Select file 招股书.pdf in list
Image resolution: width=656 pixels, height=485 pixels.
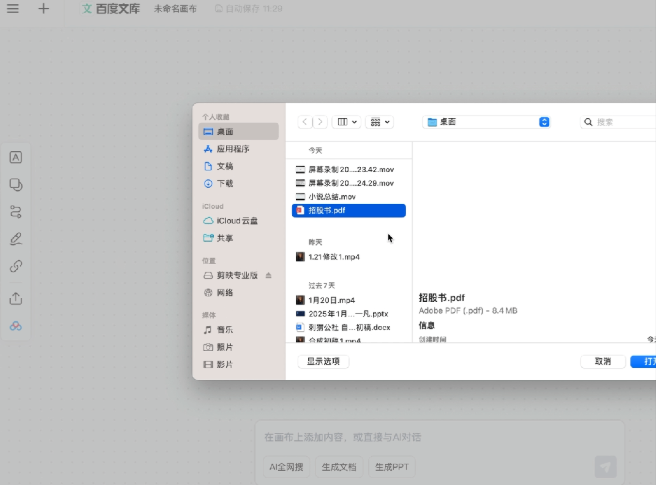[349, 210]
